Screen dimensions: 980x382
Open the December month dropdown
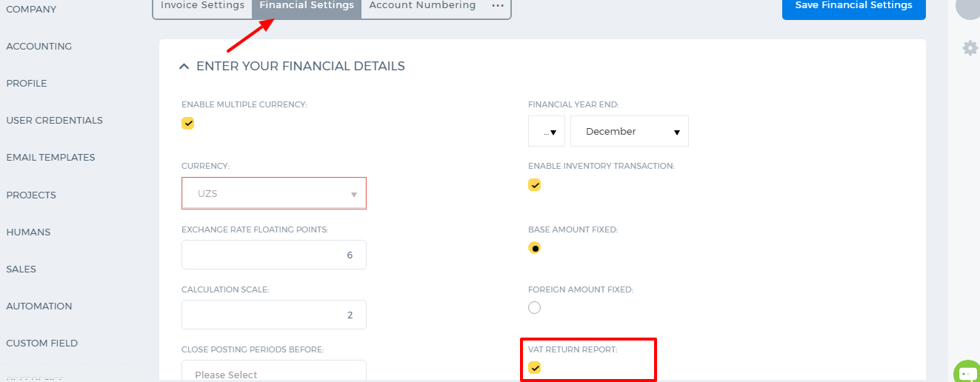(x=630, y=131)
